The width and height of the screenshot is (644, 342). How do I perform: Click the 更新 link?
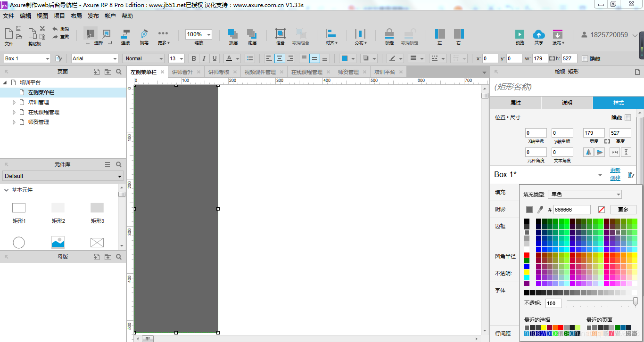pos(615,170)
